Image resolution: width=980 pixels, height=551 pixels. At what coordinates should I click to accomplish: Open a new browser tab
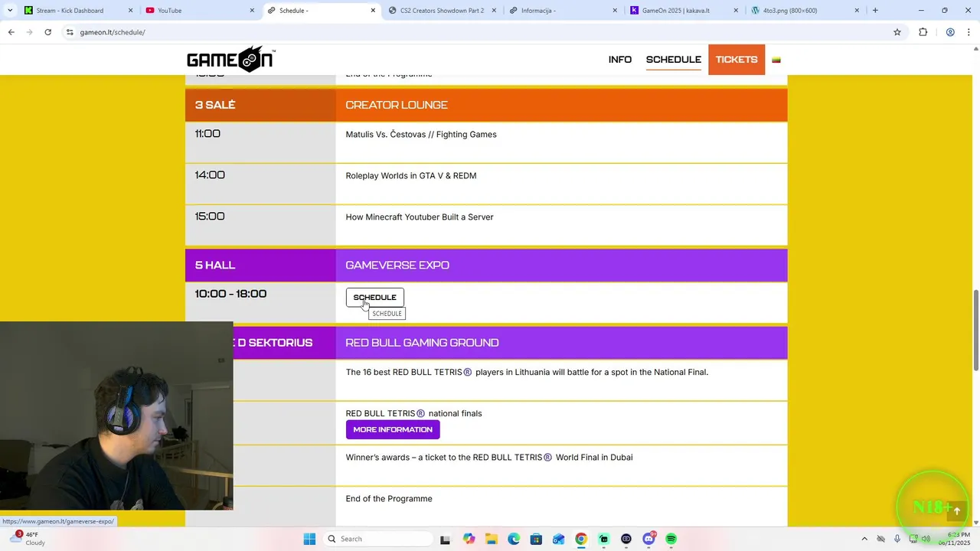[x=875, y=11]
